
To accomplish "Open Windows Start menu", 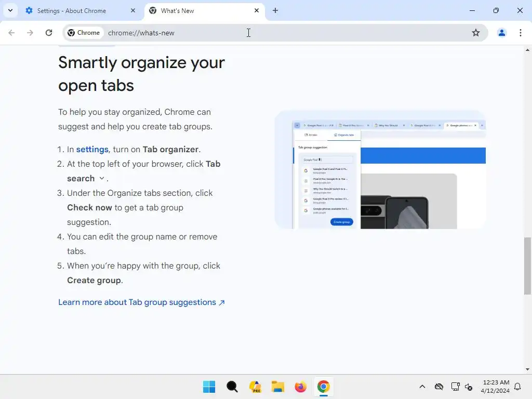I will tap(209, 387).
